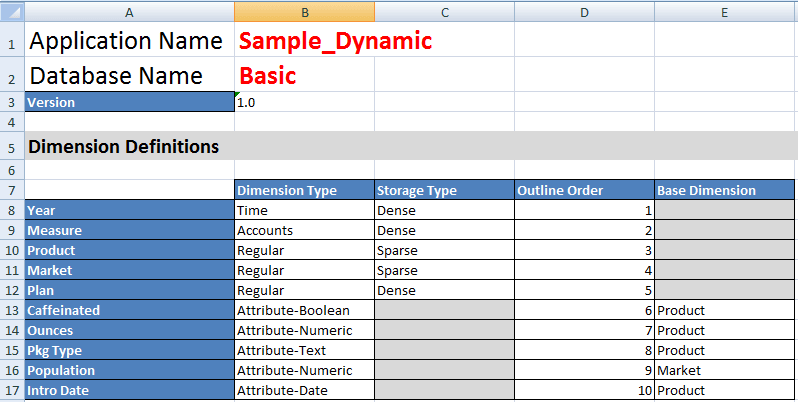Click the Sample_Dynamic application name cell
Viewport: 798px width, 402px height.
(x=304, y=41)
